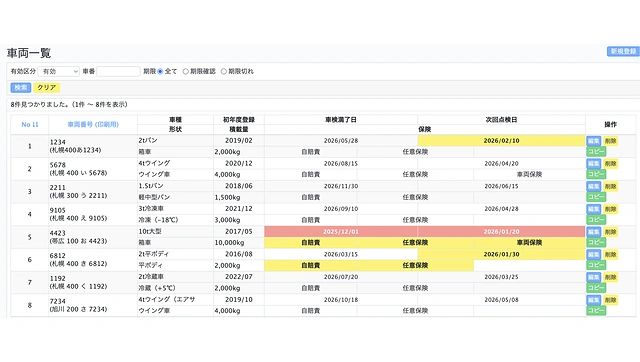Viewport: 640px width, 362px height.
Task: Click the yellow 2026/02/10 date cell
Action: pos(501,140)
